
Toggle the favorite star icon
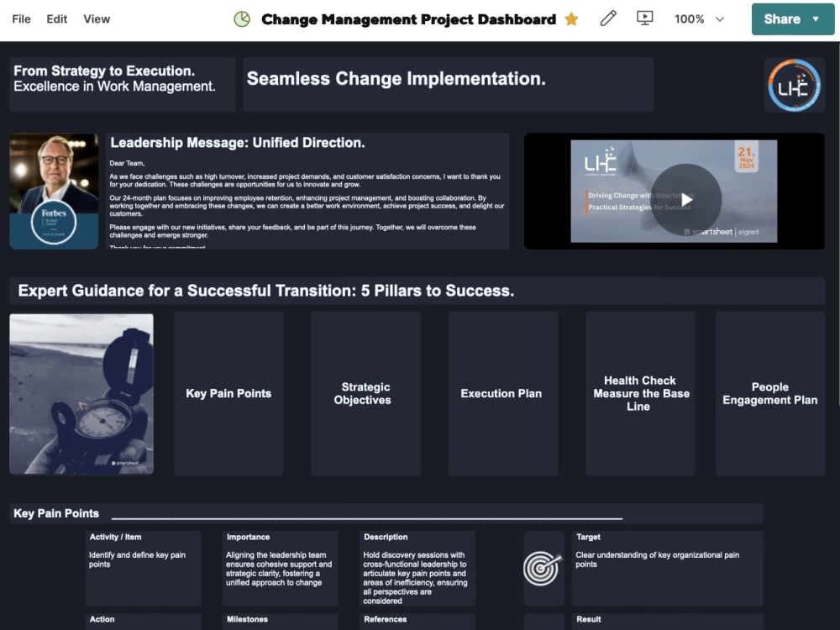(571, 19)
